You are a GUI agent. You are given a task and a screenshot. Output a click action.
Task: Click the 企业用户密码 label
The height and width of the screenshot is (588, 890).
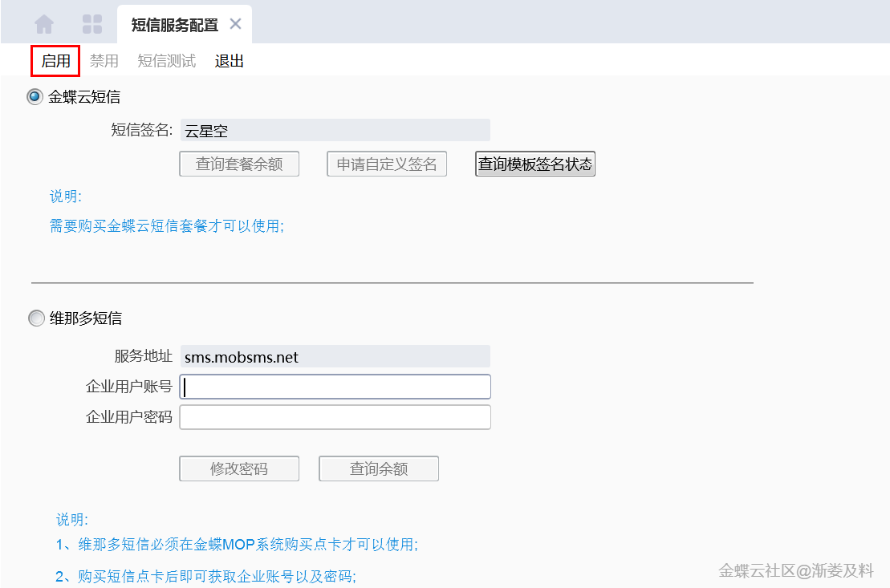click(x=129, y=417)
